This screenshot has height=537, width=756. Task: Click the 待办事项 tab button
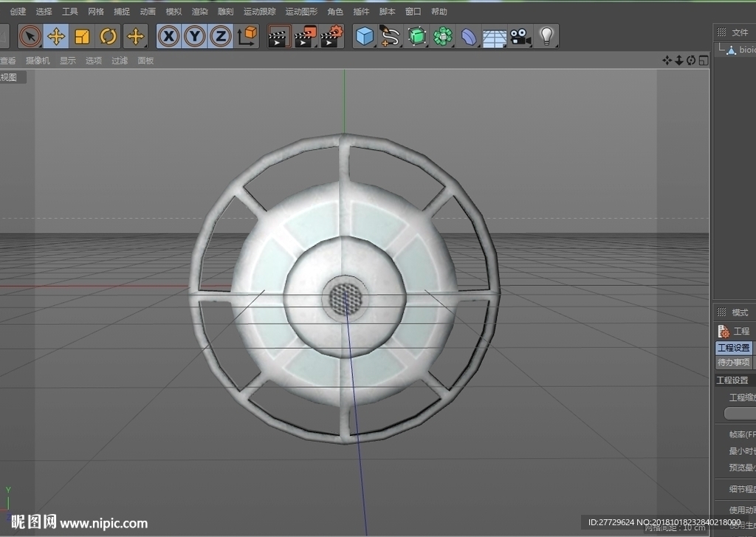click(x=733, y=363)
